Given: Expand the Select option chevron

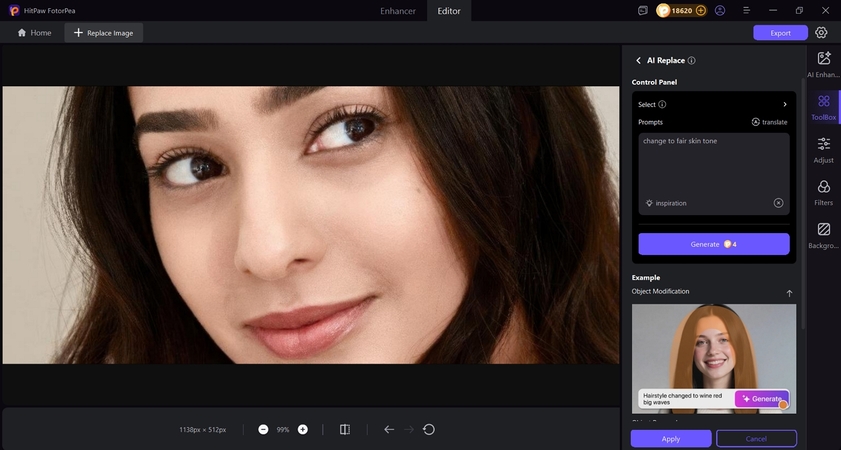Looking at the screenshot, I should (x=785, y=104).
